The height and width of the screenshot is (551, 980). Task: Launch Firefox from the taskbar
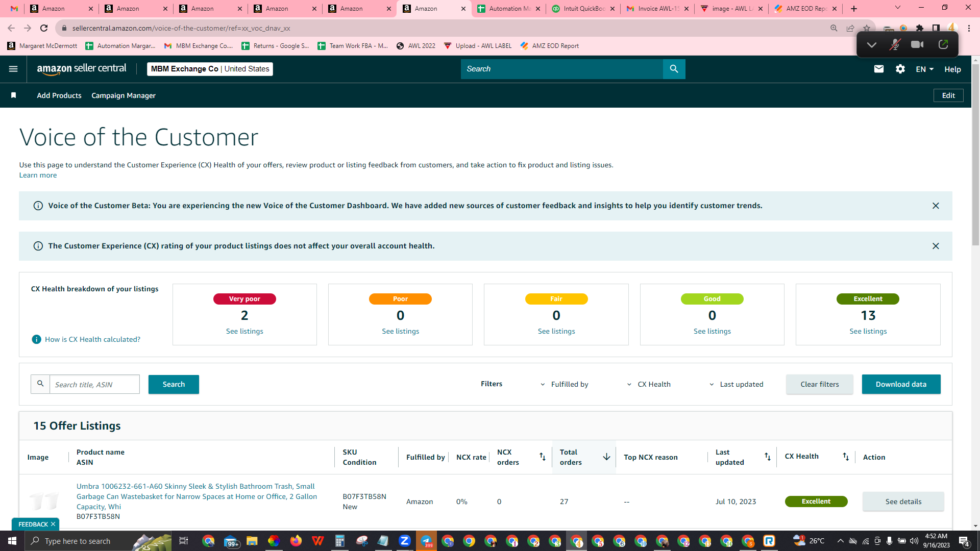[296, 541]
